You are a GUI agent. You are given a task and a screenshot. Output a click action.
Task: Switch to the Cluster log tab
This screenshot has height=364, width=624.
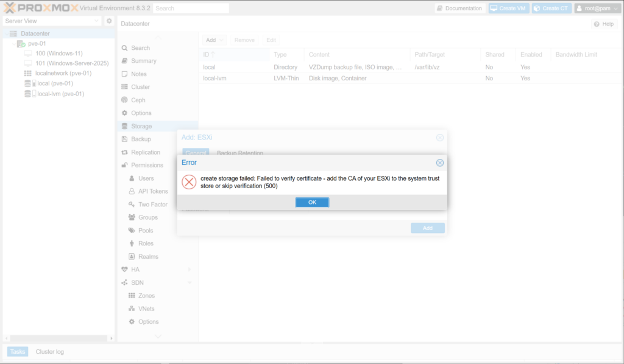[49, 352]
